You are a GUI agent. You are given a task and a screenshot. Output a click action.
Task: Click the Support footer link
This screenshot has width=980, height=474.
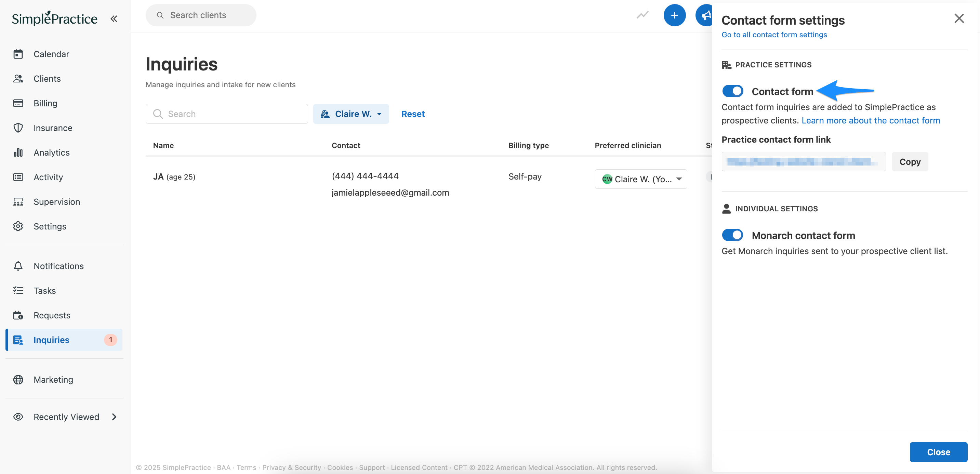click(372, 467)
